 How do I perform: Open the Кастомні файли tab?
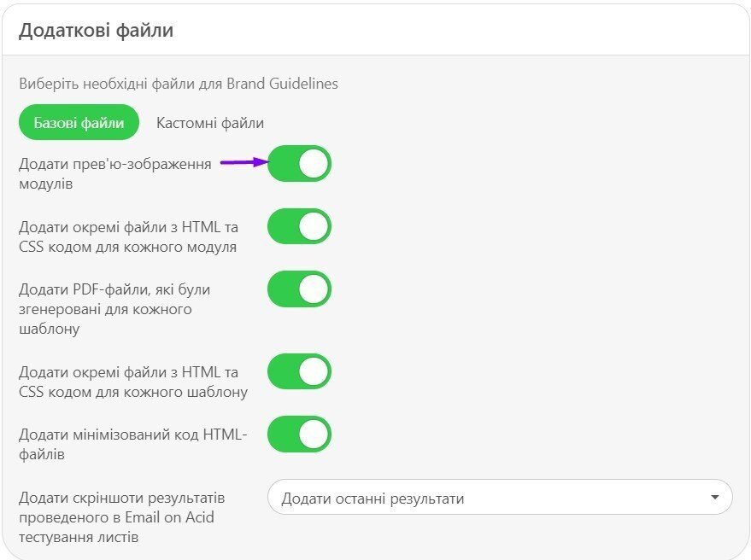209,123
